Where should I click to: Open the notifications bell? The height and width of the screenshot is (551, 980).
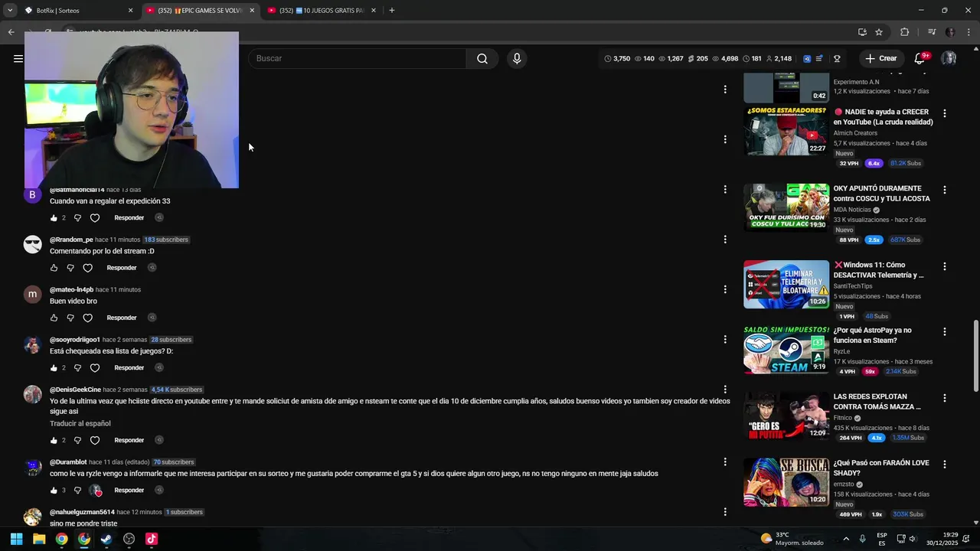[920, 59]
